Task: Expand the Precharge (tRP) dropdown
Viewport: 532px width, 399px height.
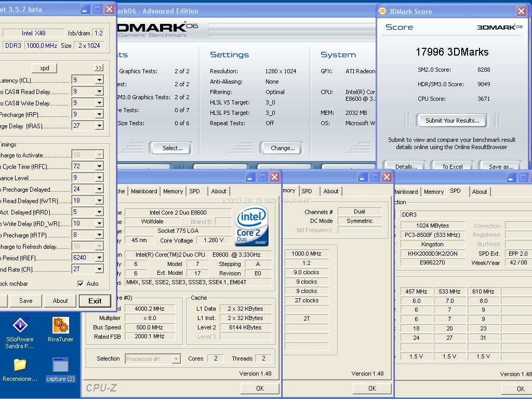Action: (x=99, y=114)
